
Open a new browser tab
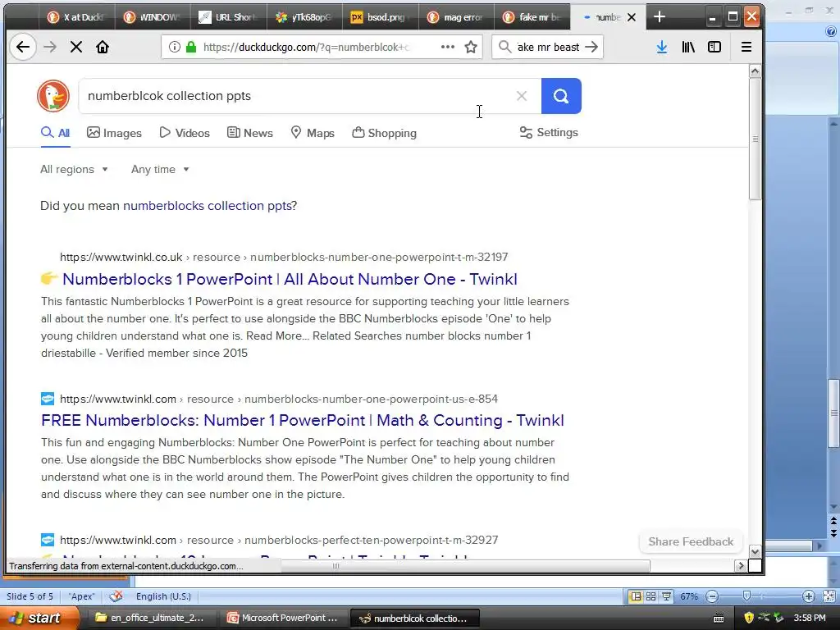[x=660, y=17]
